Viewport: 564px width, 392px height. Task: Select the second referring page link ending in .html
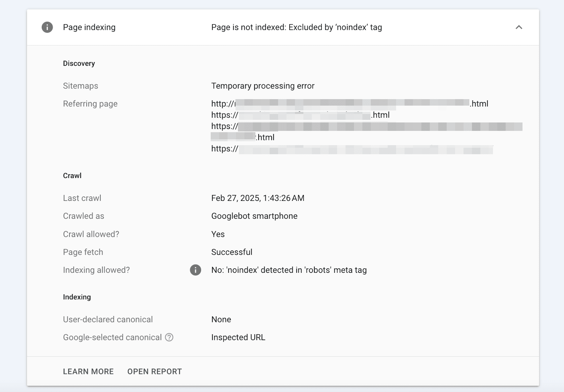coord(300,115)
